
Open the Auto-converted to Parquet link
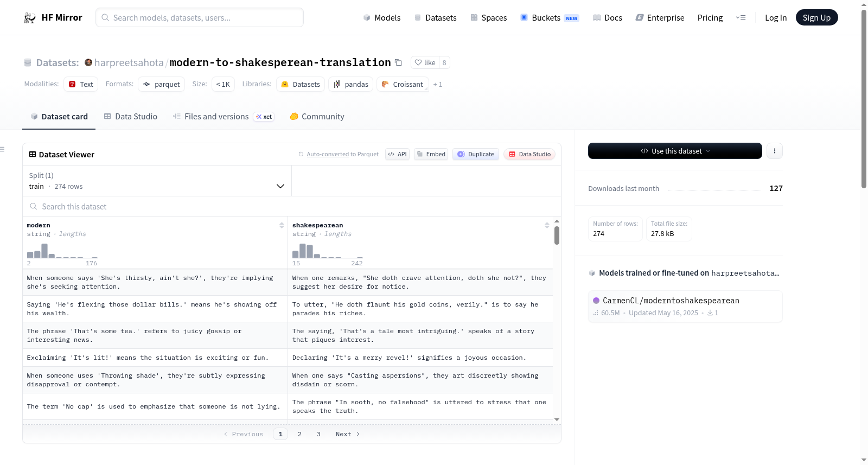coord(342,154)
